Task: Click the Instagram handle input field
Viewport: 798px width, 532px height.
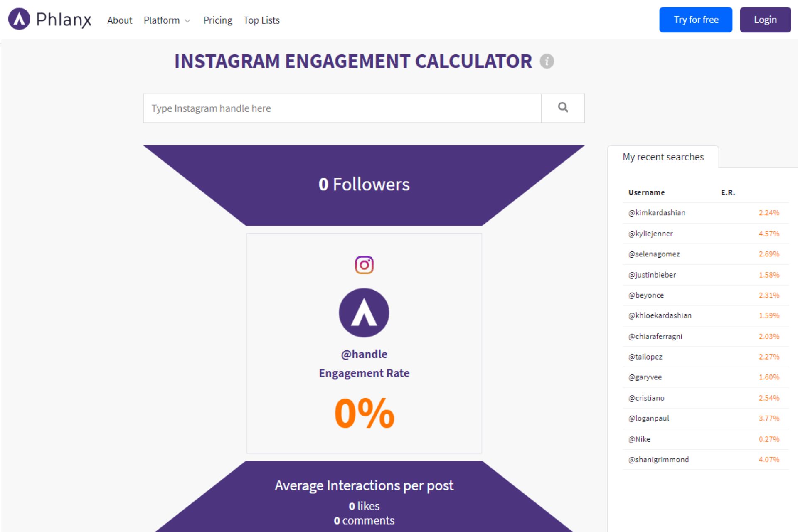Action: tap(341, 108)
